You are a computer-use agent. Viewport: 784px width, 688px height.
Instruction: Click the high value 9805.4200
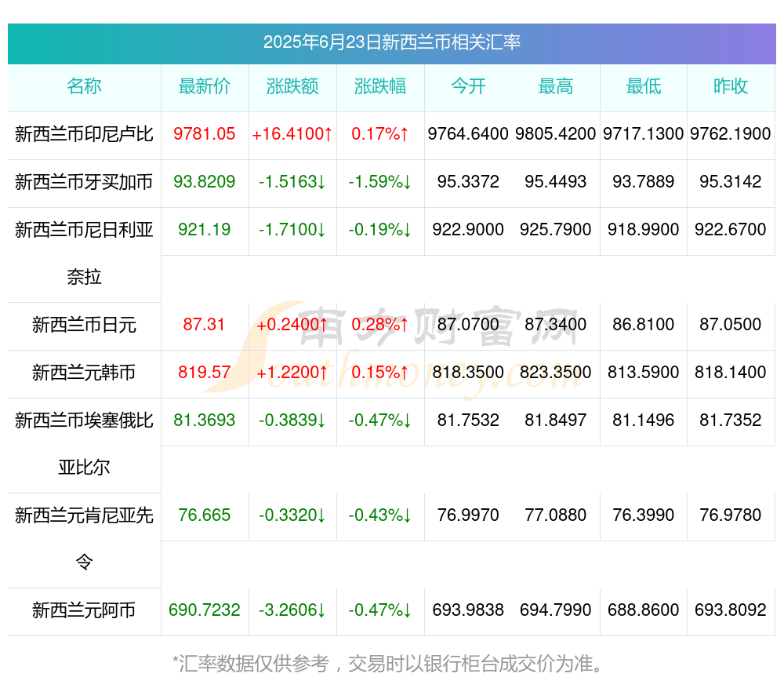click(x=556, y=134)
